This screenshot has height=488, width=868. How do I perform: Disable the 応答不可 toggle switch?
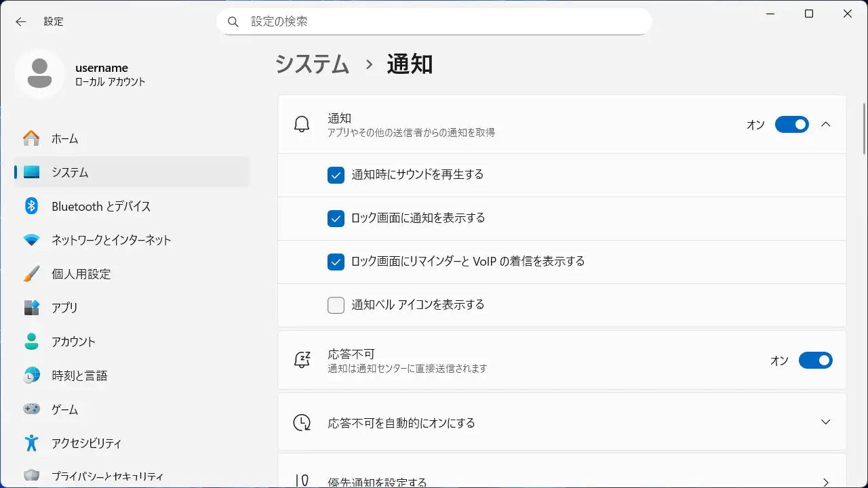[x=815, y=361]
